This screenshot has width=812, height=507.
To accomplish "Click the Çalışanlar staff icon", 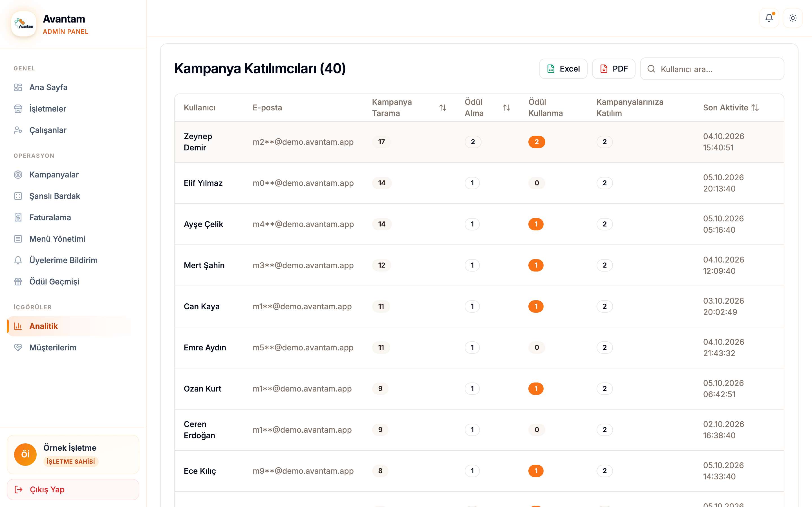I will pos(18,130).
